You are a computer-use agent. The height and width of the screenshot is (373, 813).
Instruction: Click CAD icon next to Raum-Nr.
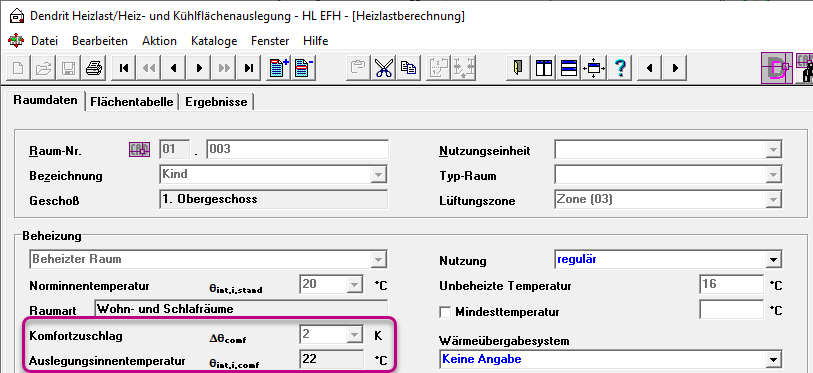[x=139, y=150]
